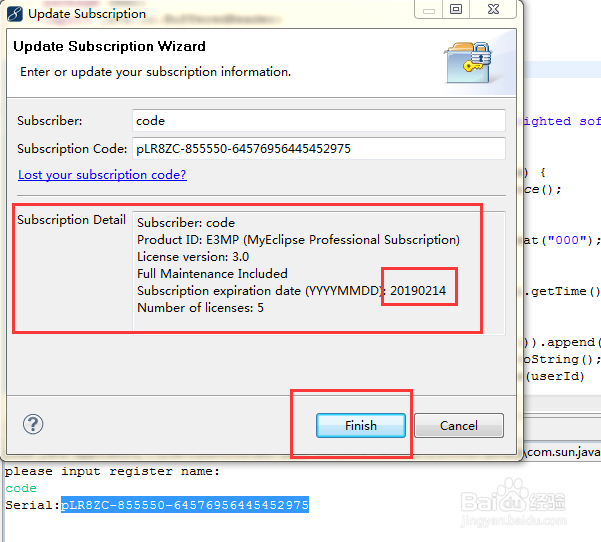Close the Update Subscription dialog
This screenshot has height=542, width=601.
tap(493, 10)
